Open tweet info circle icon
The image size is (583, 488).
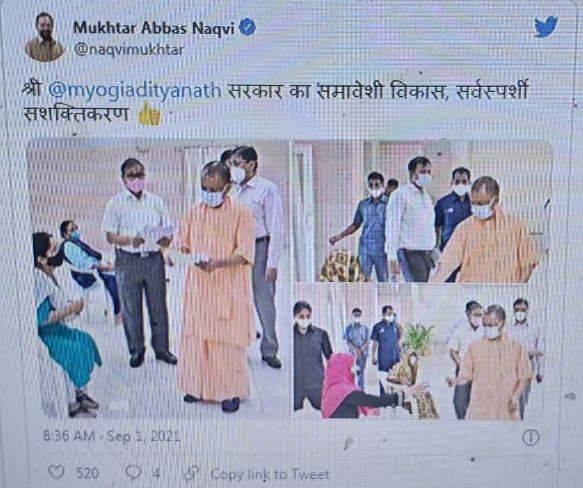pos(531,437)
